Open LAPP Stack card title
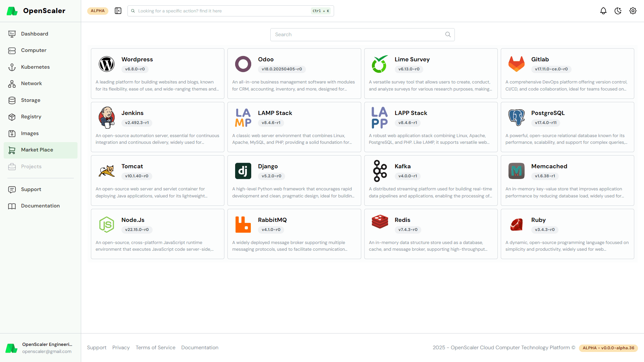This screenshot has height=362, width=644. (x=411, y=113)
